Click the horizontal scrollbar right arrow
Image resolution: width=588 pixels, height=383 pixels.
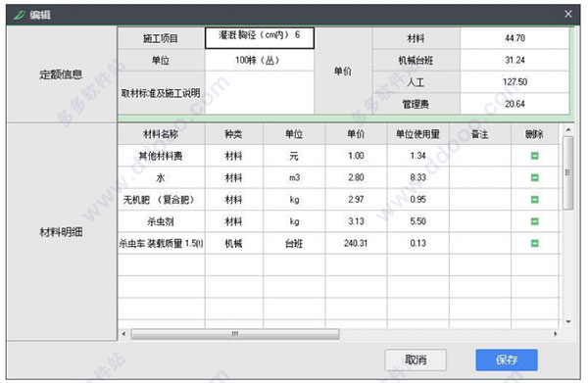556,333
